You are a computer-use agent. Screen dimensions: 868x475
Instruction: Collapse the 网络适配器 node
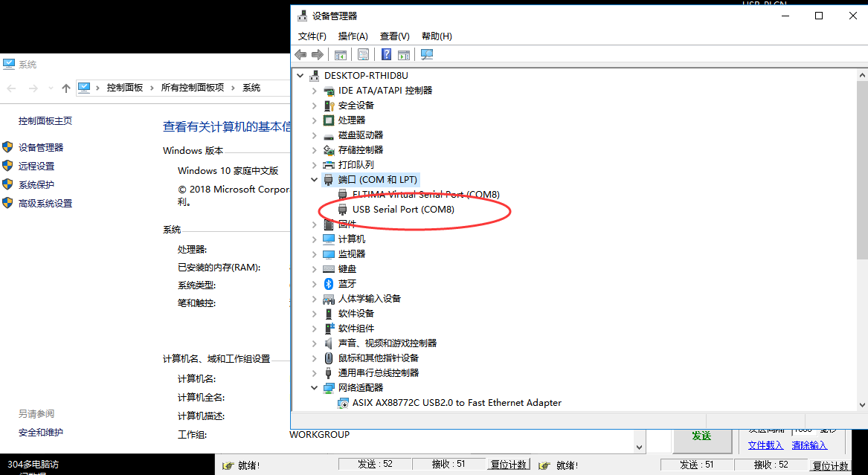tap(315, 387)
